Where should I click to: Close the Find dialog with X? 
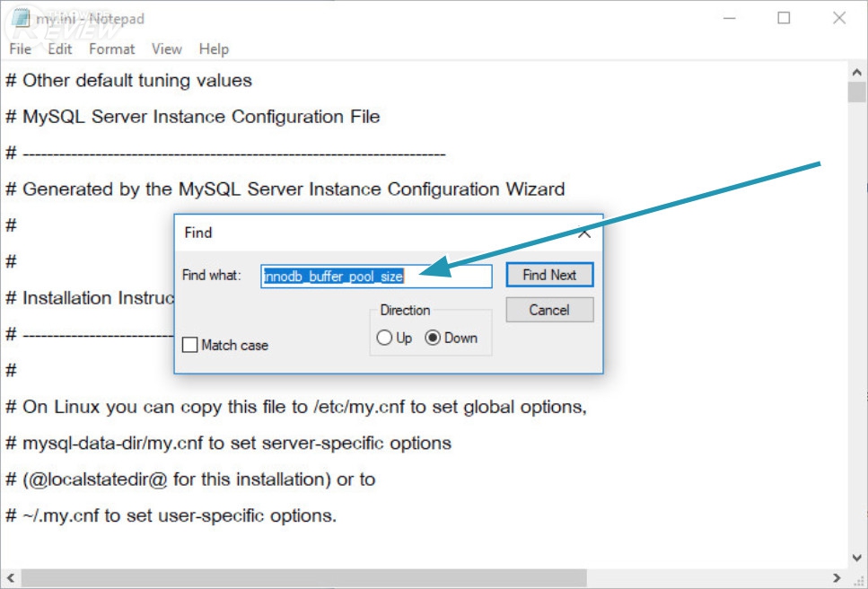583,233
